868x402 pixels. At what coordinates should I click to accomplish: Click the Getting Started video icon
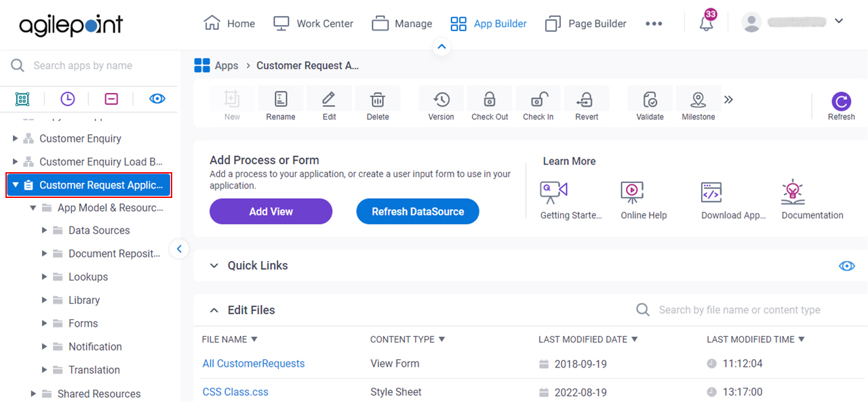pyautogui.click(x=553, y=193)
